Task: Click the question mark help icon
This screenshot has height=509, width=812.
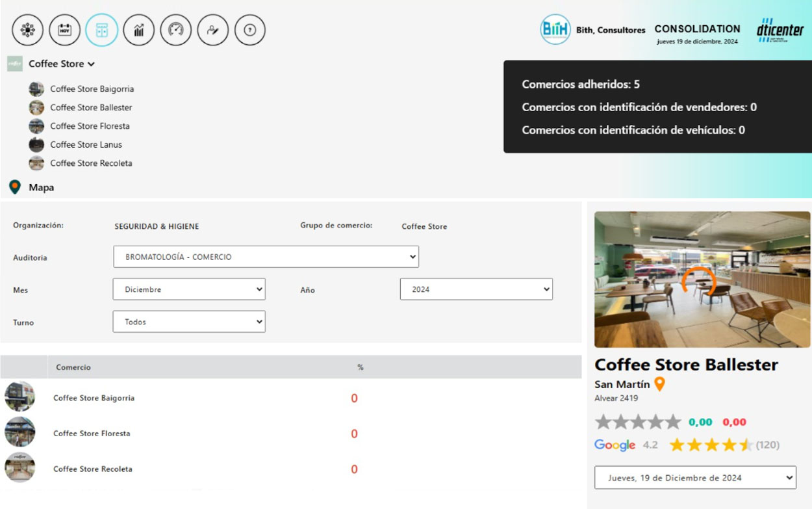Action: 250,30
